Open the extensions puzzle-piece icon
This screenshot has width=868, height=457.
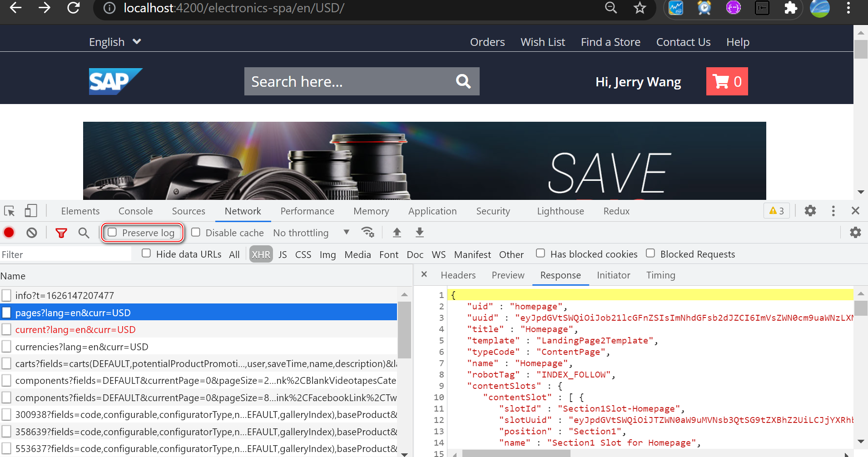point(791,8)
